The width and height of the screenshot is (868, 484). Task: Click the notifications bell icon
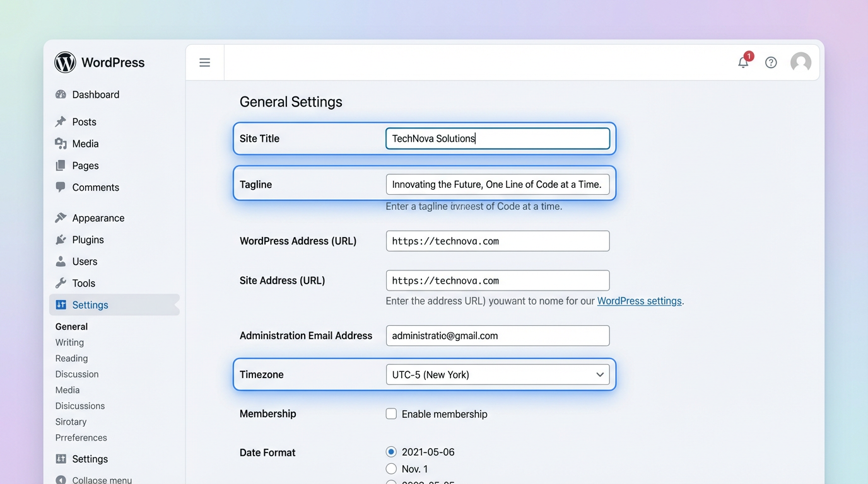743,62
